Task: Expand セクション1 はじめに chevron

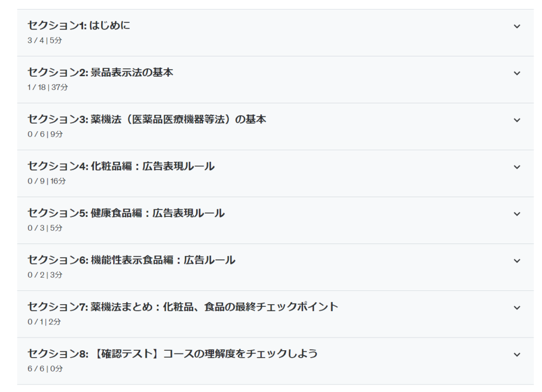Action: coord(517,26)
